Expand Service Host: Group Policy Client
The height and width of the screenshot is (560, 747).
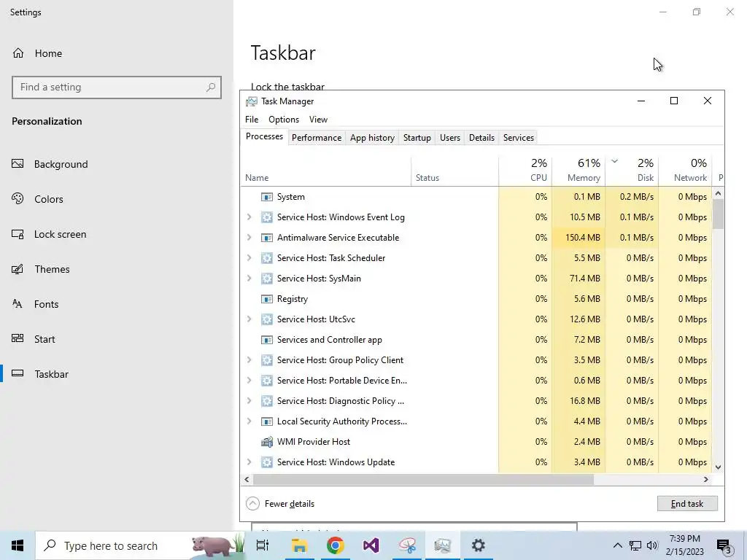pos(249,360)
